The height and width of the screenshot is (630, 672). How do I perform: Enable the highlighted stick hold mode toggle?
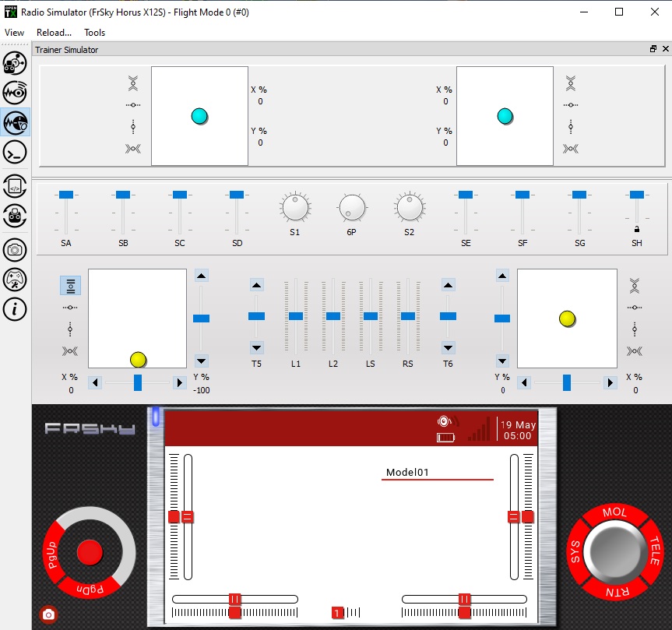pos(70,286)
